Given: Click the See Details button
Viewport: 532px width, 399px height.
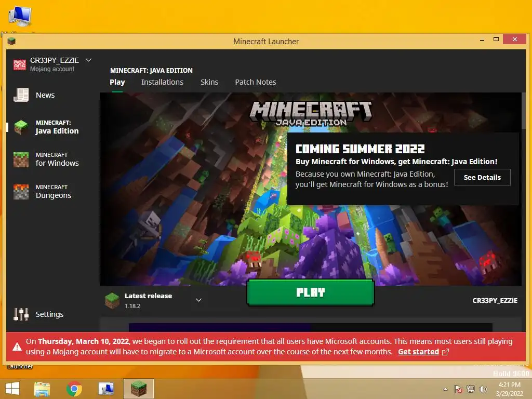Looking at the screenshot, I should tap(482, 177).
